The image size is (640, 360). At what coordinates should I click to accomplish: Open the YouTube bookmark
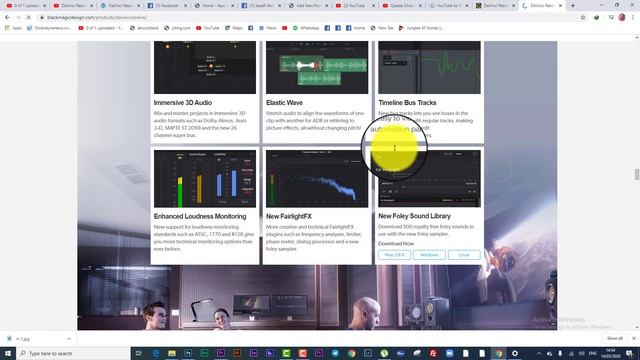207,28
